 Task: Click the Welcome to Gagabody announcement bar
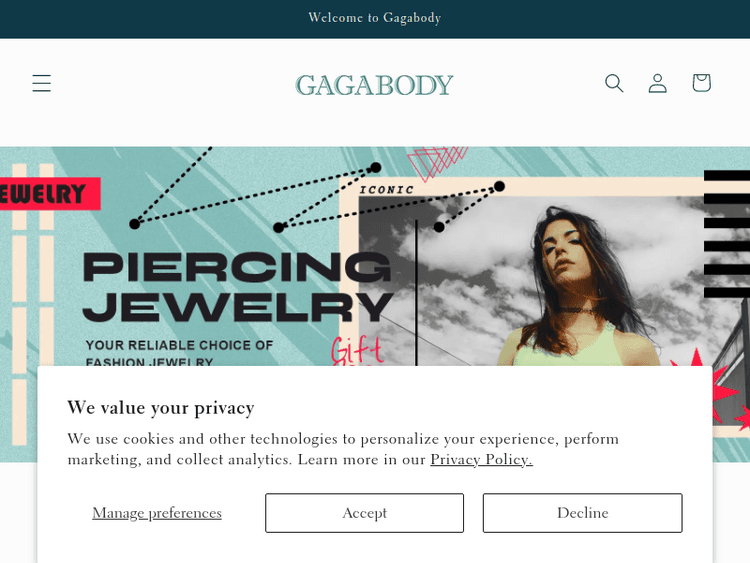coord(375,18)
